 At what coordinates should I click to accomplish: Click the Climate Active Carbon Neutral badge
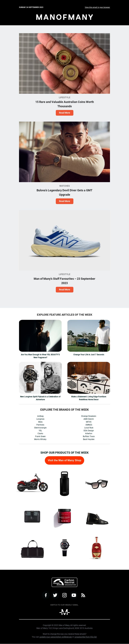click(x=64, y=582)
